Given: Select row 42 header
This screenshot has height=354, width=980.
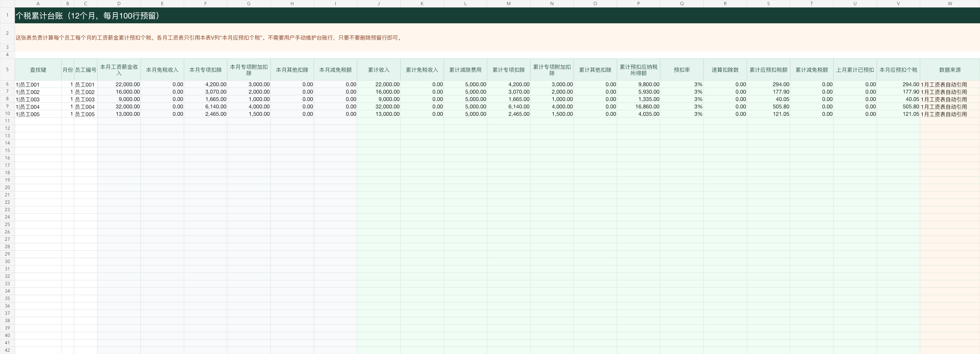Looking at the screenshot, I should [7, 350].
